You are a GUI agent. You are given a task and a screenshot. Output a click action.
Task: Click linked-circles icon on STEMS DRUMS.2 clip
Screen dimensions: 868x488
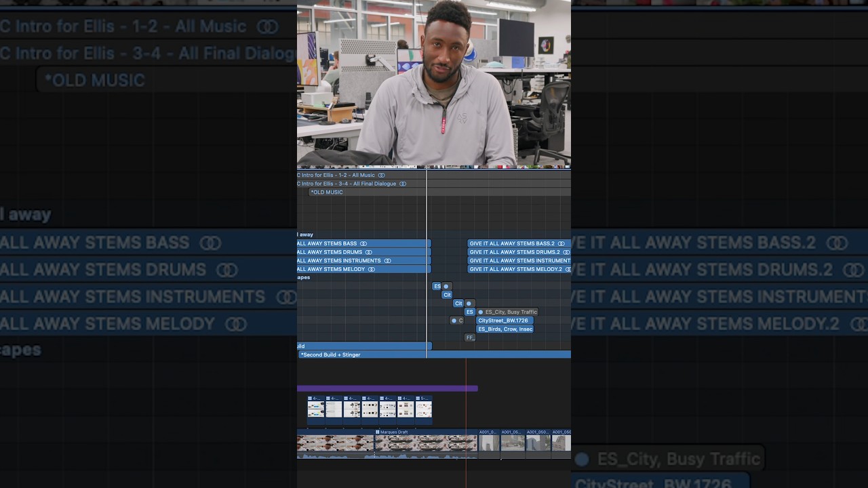(567, 252)
